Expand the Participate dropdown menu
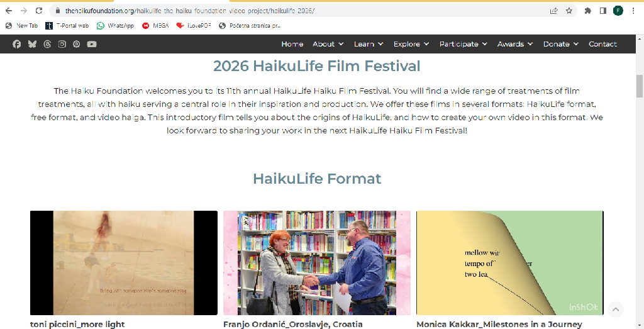The height and width of the screenshot is (329, 644). [464, 44]
